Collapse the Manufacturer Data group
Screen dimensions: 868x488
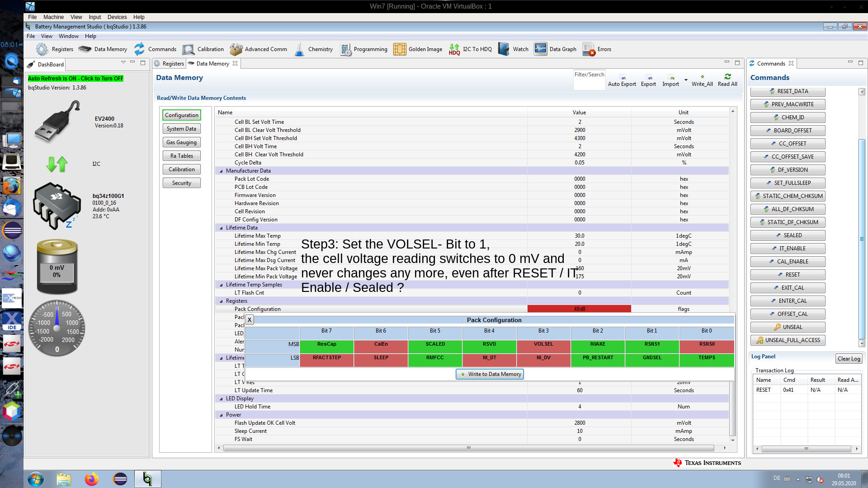point(221,171)
